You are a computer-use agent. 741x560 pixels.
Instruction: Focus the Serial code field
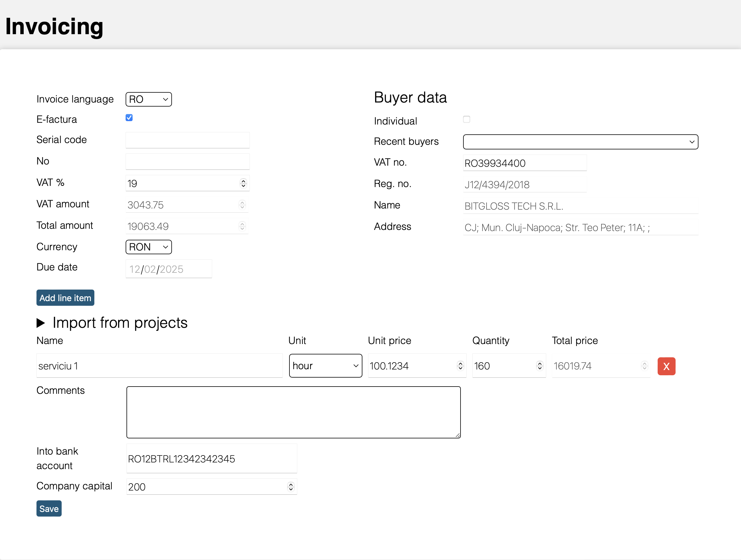coord(187,140)
